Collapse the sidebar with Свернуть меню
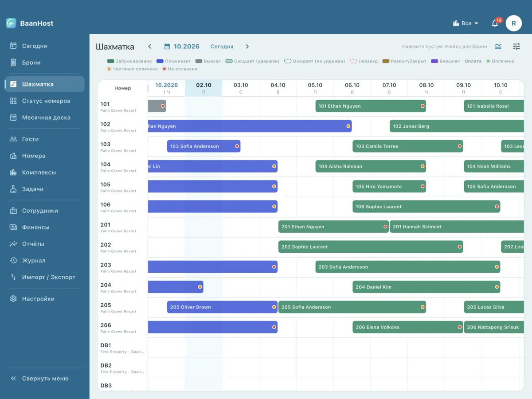 (x=44, y=379)
